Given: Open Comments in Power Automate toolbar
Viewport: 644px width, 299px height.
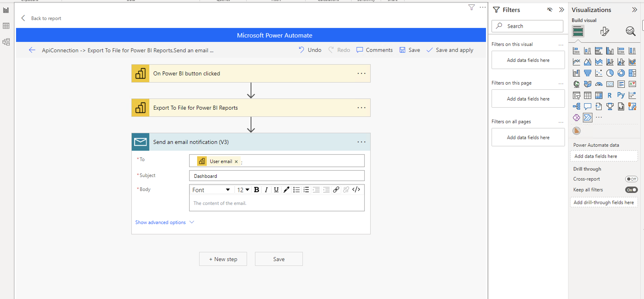Looking at the screenshot, I should pos(374,50).
